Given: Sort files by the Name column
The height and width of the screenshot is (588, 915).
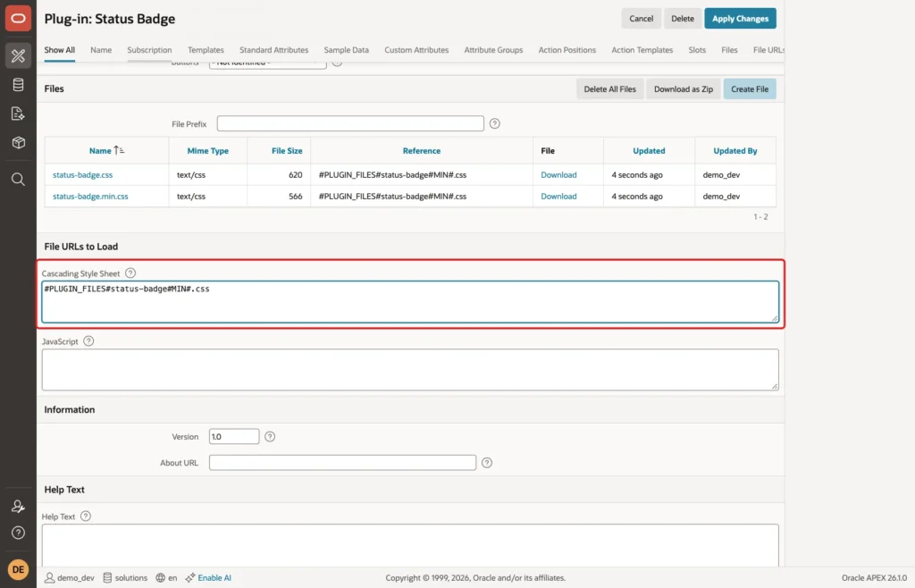Looking at the screenshot, I should tap(100, 150).
